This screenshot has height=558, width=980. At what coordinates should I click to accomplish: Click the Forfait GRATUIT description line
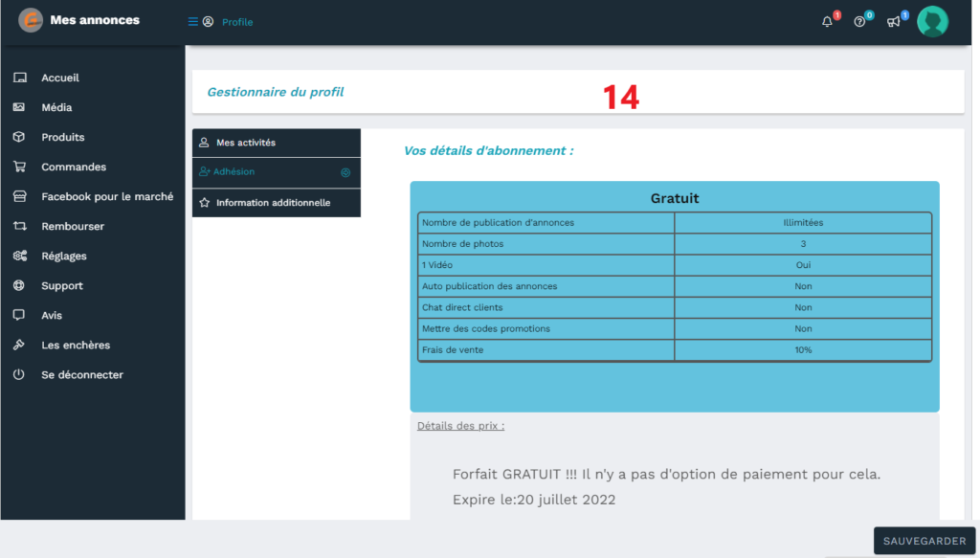pyautogui.click(x=666, y=474)
